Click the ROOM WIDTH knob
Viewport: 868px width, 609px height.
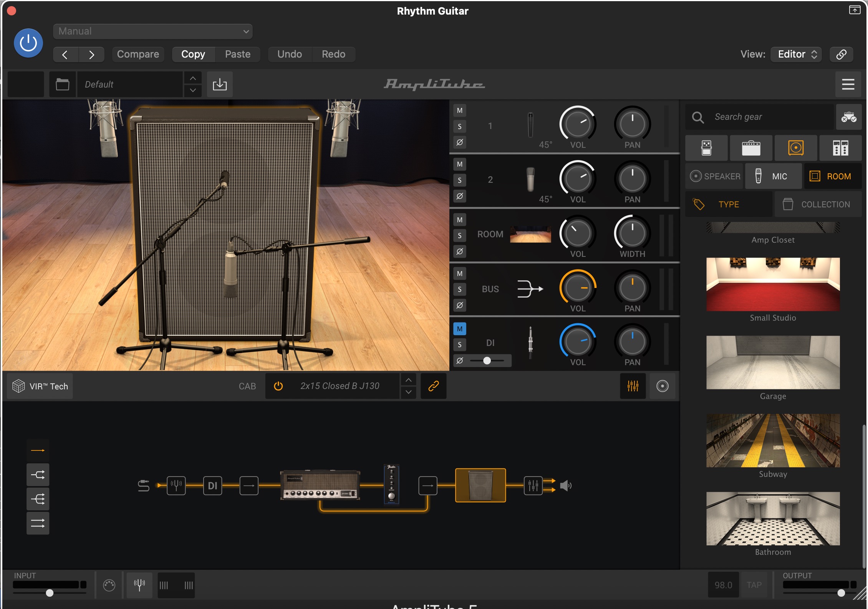point(632,233)
